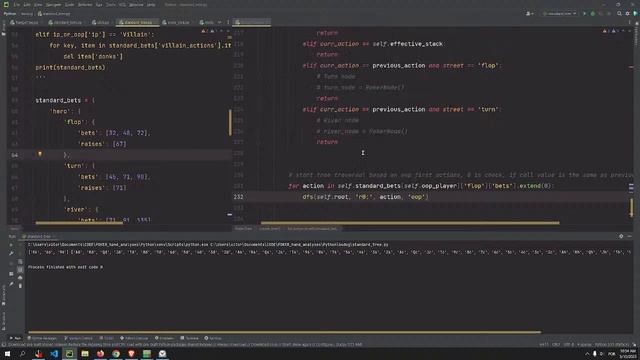Open the run configuration dropdown
Image resolution: width=640 pixels, height=360 pixels.
pos(560,13)
